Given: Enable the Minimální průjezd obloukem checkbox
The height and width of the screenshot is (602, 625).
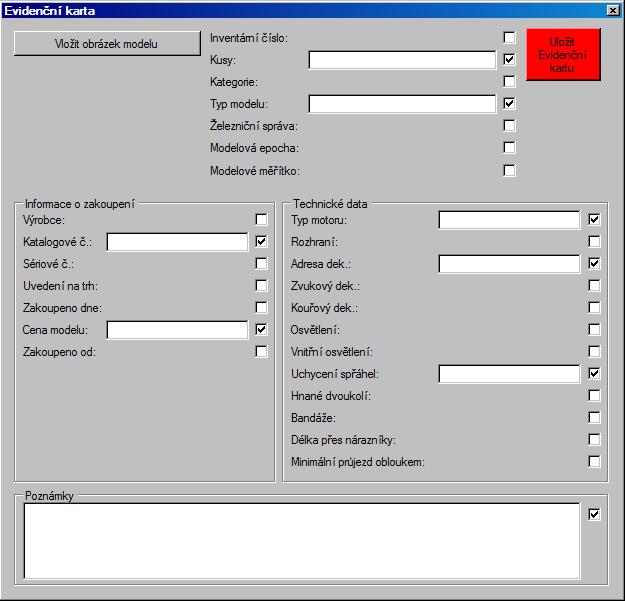Looking at the screenshot, I should coord(594,461).
